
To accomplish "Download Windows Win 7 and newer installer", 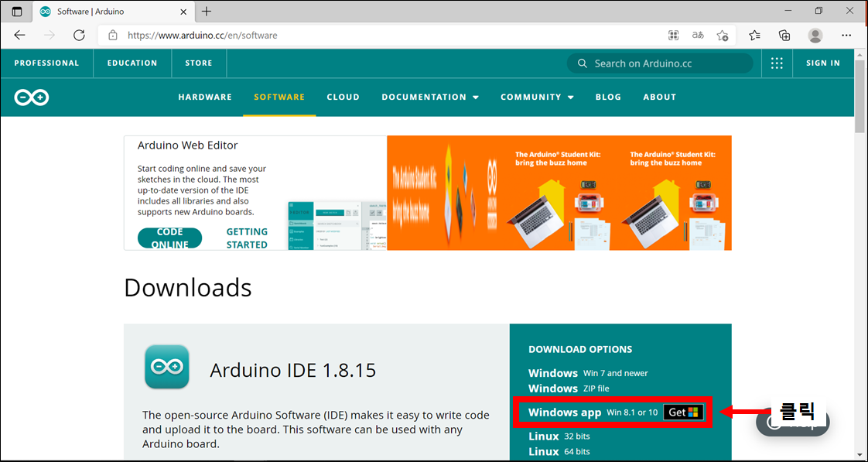I will point(588,373).
